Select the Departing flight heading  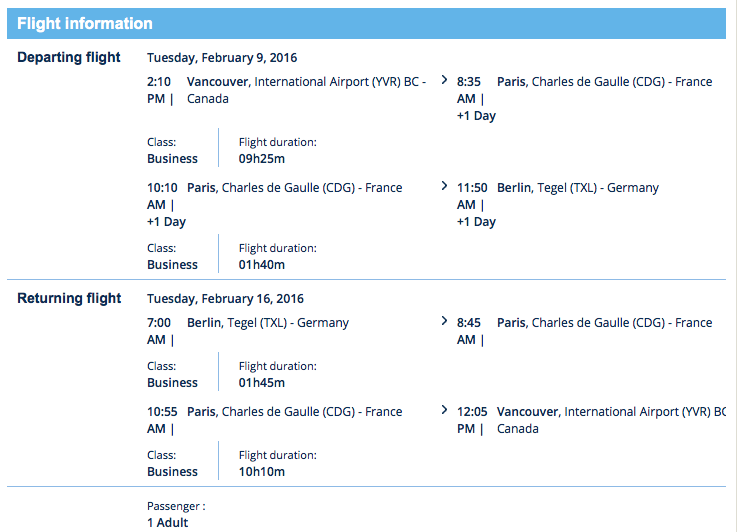(69, 58)
